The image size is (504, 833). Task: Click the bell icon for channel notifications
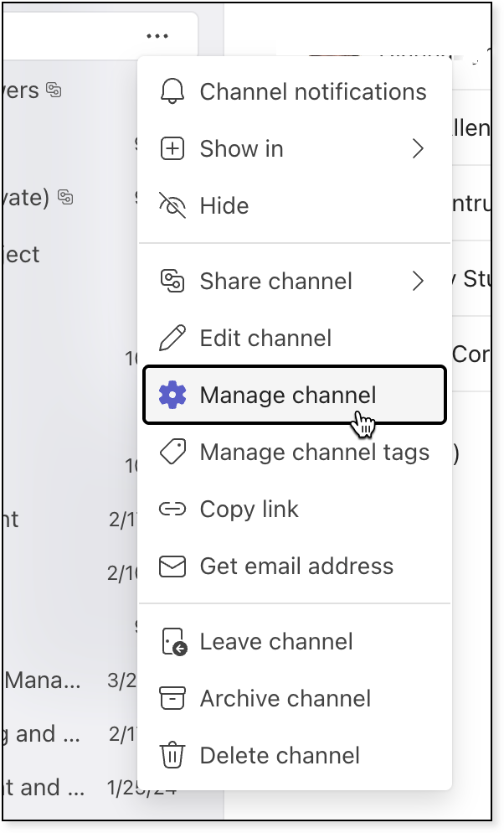coord(172,92)
